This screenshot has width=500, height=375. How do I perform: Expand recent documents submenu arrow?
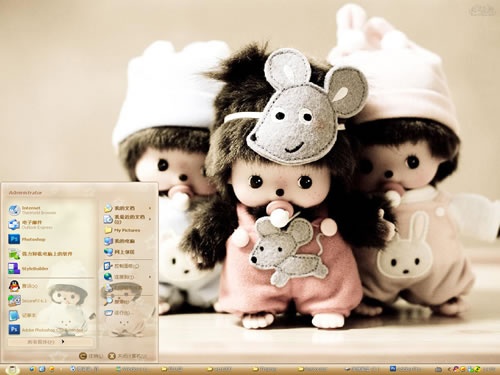150,219
